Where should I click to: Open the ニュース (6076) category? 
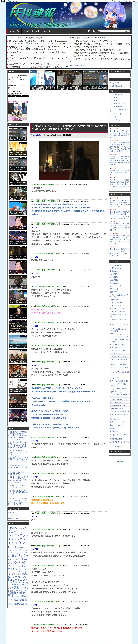click(x=115, y=265)
